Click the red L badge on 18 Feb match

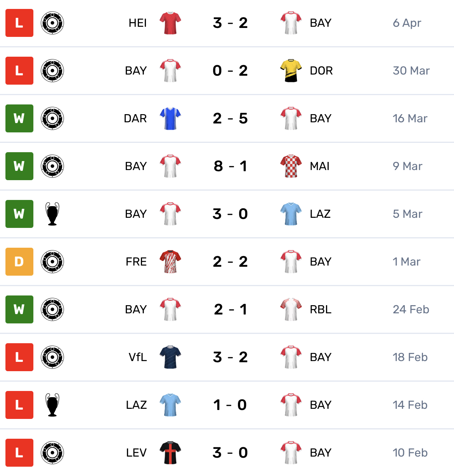click(19, 357)
